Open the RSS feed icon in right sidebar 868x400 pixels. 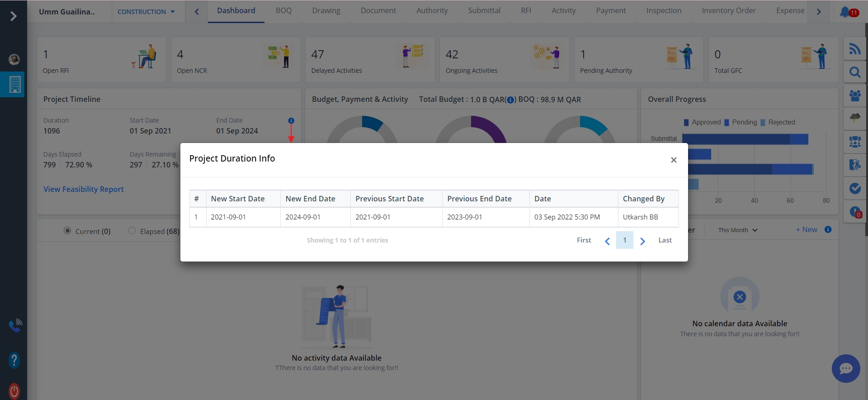click(x=854, y=49)
